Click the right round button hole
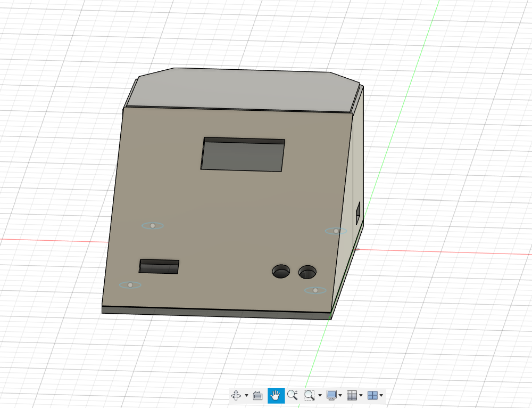532x408 pixels. coord(307,272)
